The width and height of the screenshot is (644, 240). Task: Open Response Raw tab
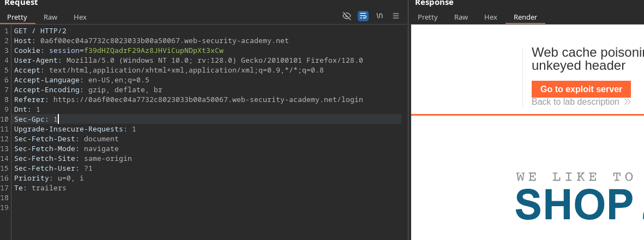point(461,17)
